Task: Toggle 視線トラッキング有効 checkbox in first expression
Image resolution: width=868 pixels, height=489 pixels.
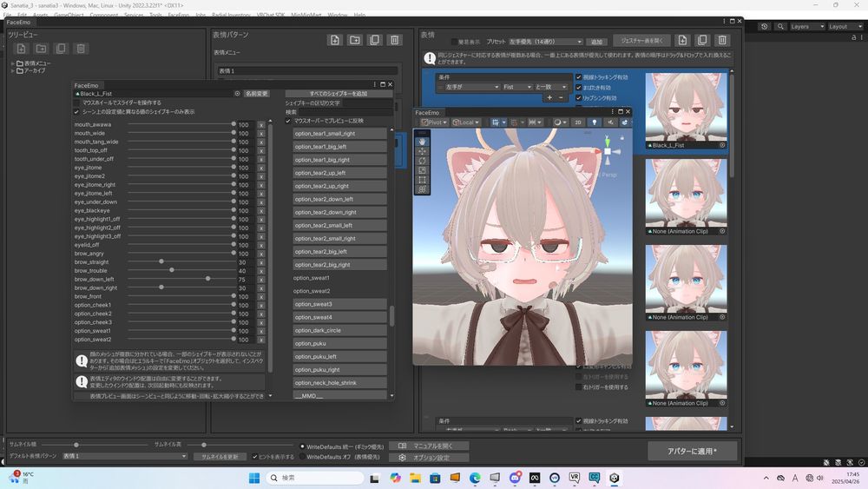Action: pyautogui.click(x=578, y=77)
